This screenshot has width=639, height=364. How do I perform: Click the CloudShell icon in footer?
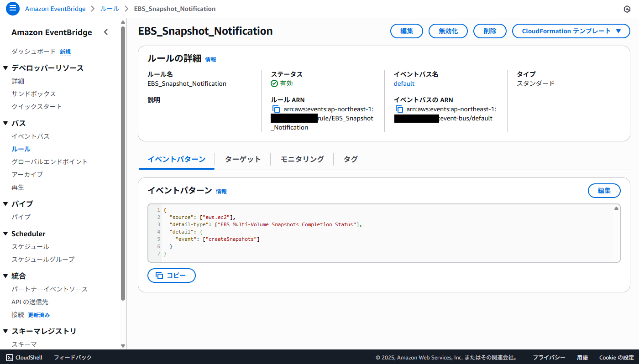[10, 357]
